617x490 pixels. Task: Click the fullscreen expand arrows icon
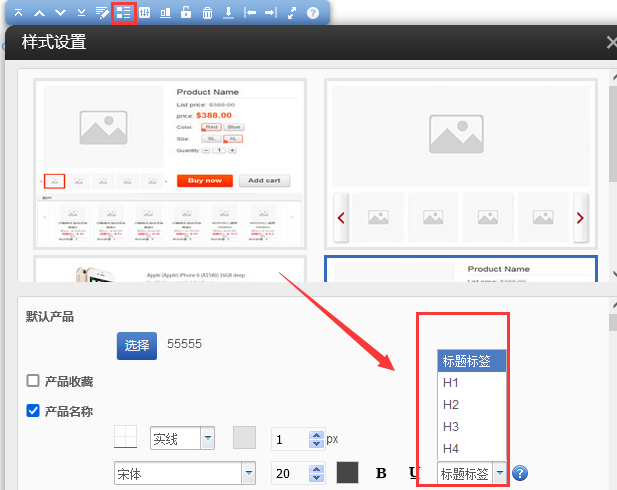(x=292, y=13)
